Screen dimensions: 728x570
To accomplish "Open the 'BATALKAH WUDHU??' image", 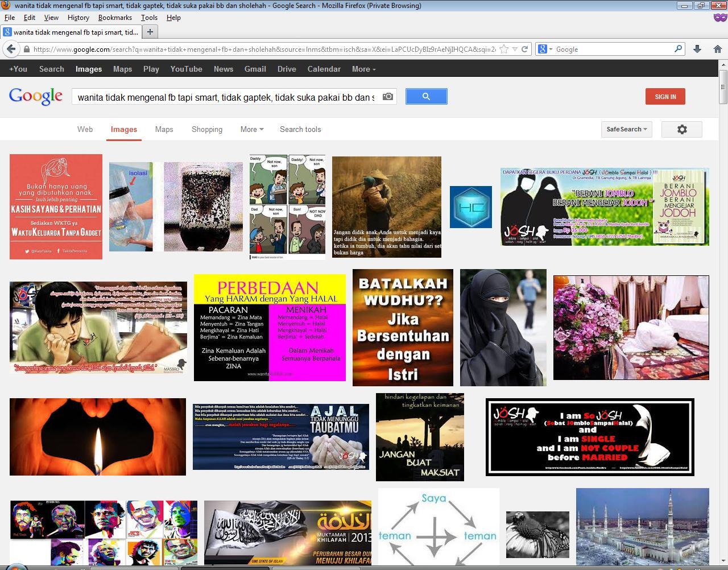I will [x=403, y=328].
